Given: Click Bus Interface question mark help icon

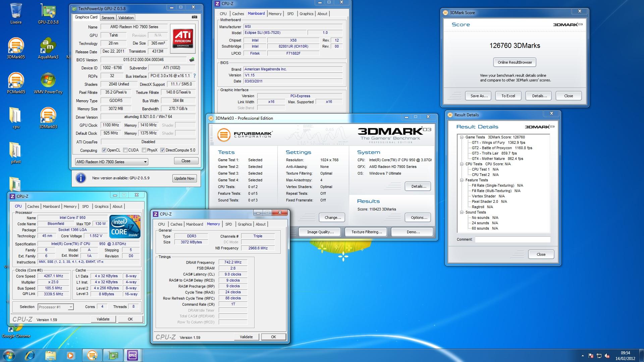Looking at the screenshot, I should pos(194,76).
